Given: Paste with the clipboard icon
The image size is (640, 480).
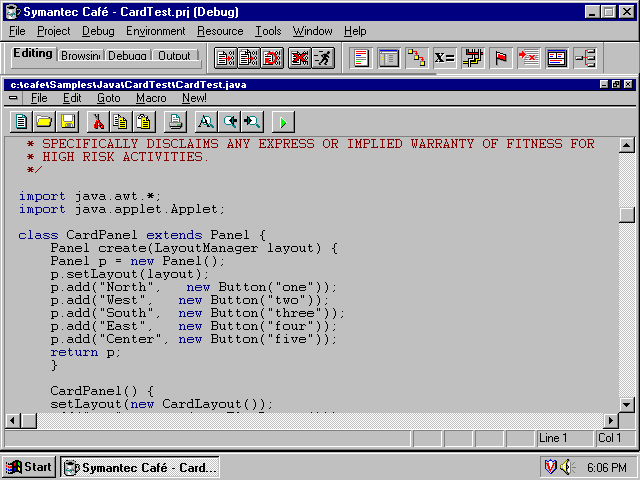Looking at the screenshot, I should 144,122.
